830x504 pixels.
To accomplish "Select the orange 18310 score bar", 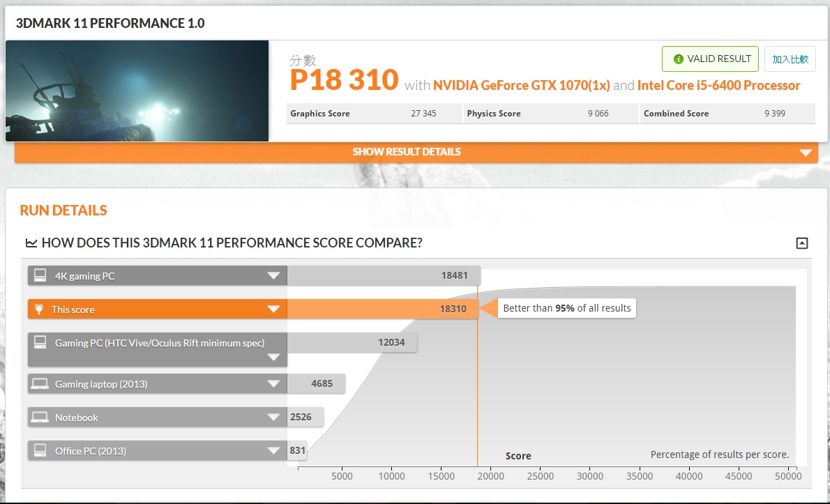I will point(383,309).
